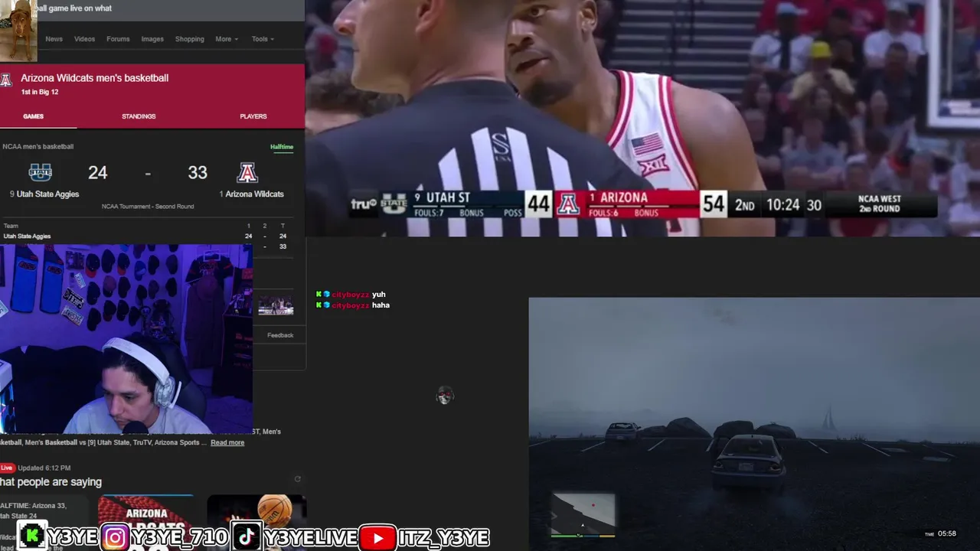The width and height of the screenshot is (980, 551).
Task: Click the Kick badge beside the yuh message
Action: (x=319, y=295)
